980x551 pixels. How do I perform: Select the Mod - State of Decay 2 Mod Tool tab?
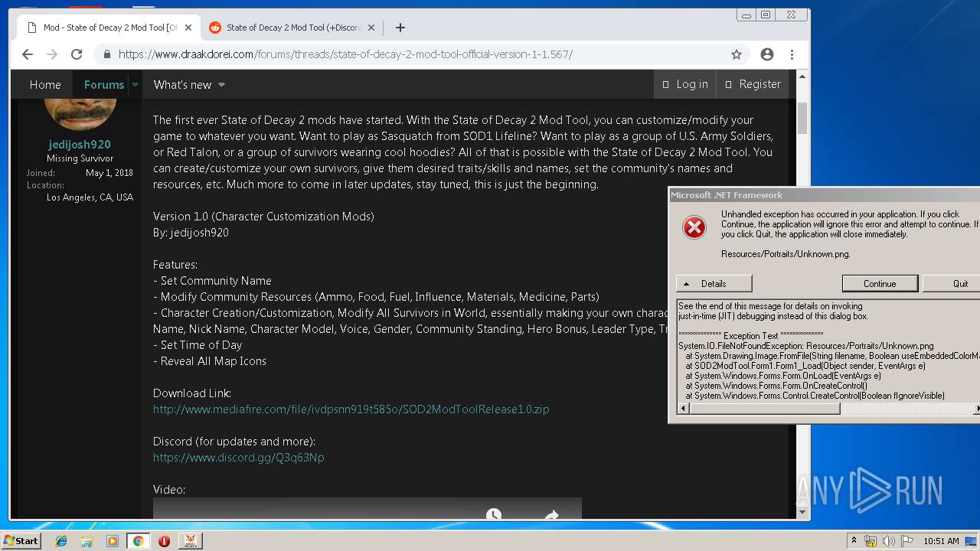point(109,28)
